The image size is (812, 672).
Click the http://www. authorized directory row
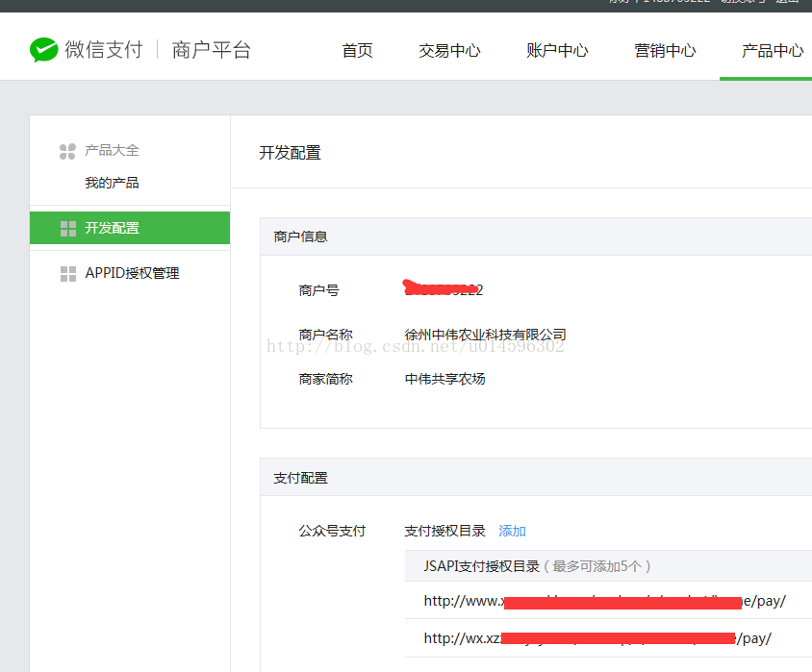click(x=608, y=601)
